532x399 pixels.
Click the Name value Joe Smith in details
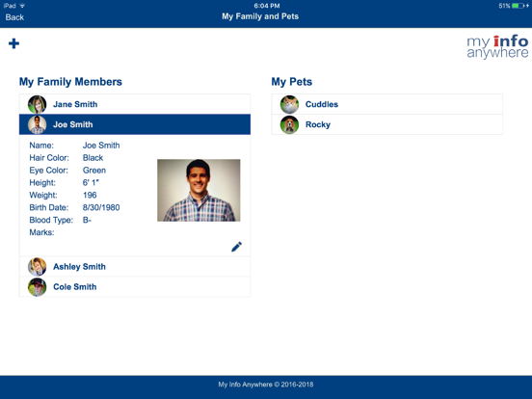(x=101, y=146)
